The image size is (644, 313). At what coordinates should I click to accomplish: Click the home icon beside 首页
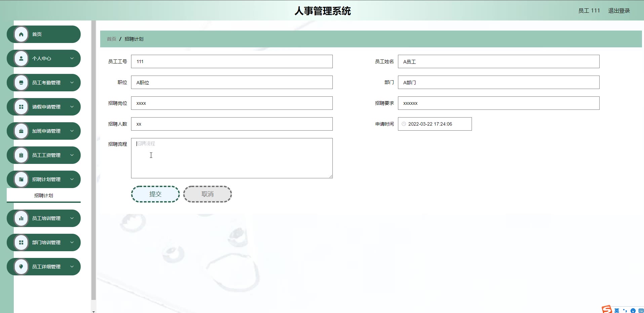tap(21, 34)
